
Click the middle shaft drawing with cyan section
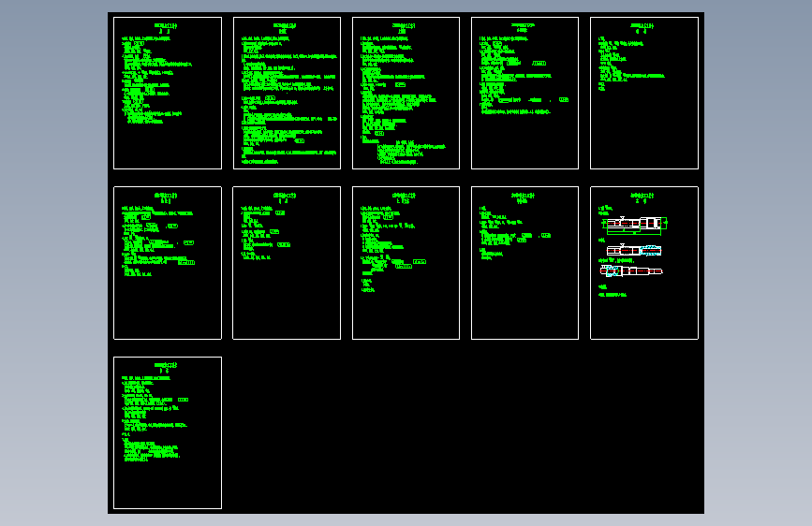pos(634,250)
